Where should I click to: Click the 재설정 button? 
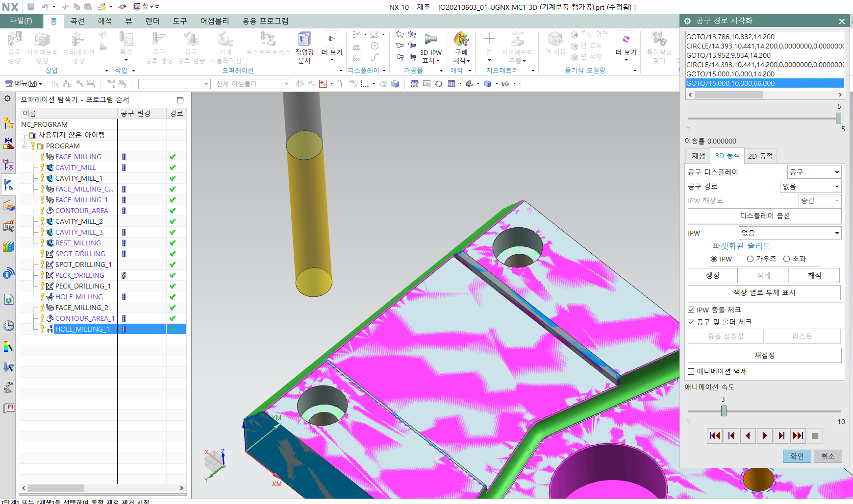coord(765,355)
